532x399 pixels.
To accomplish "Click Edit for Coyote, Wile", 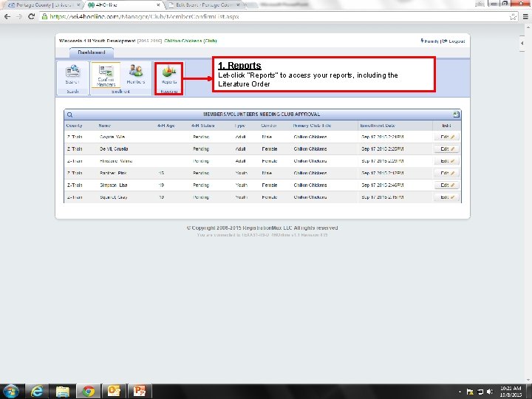I will pos(446,137).
